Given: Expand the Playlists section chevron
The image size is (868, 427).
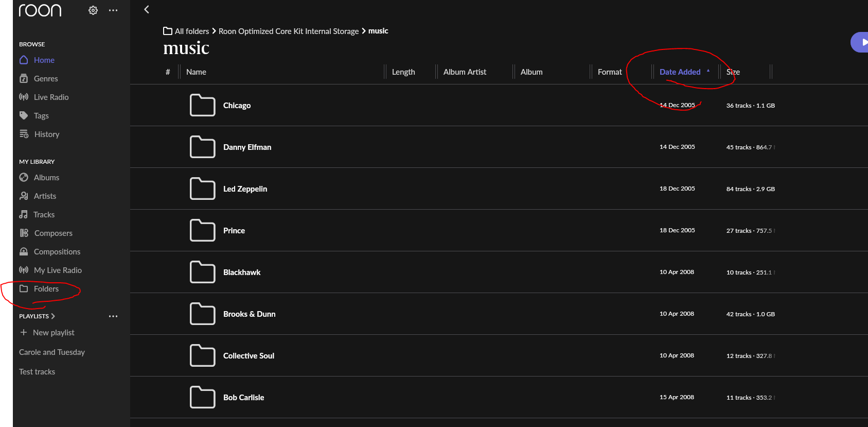Looking at the screenshot, I should pyautogui.click(x=53, y=316).
